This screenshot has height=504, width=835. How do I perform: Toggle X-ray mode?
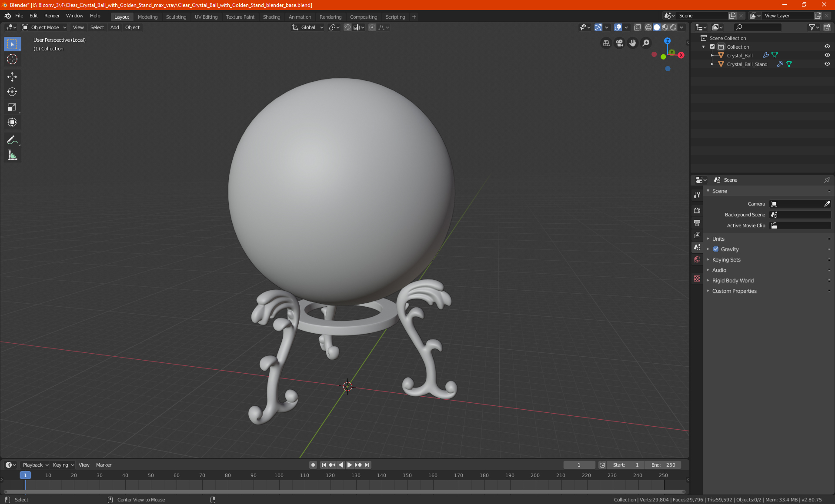[637, 27]
